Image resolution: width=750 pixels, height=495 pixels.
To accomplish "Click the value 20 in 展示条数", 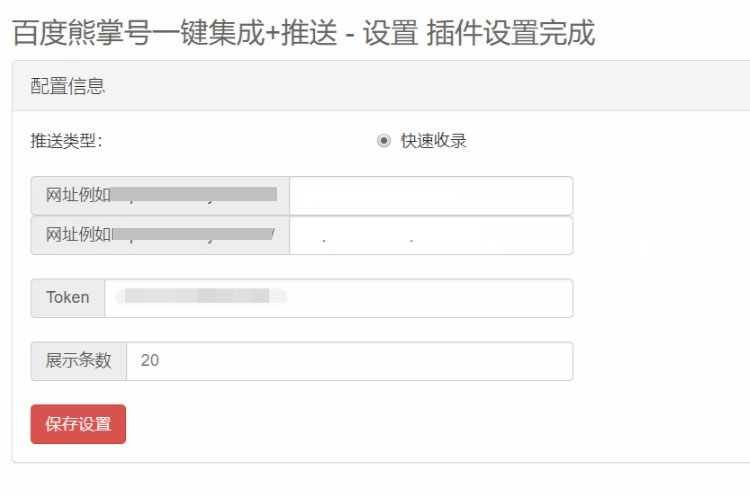I will (x=150, y=361).
